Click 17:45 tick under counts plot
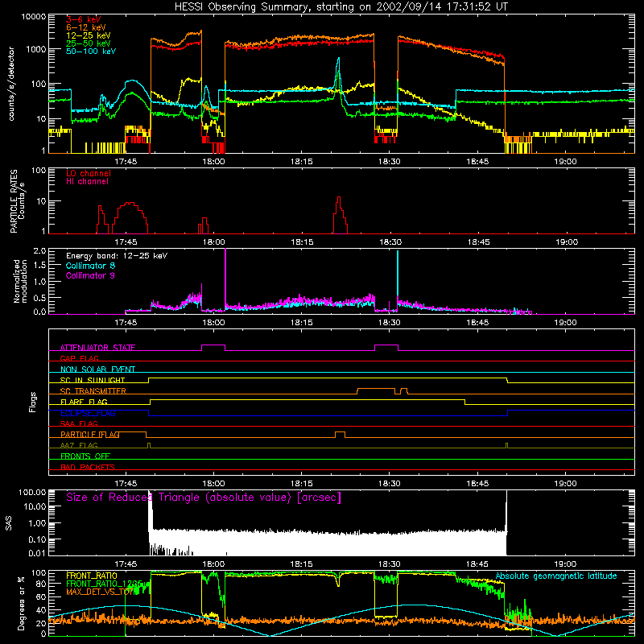Image resolution: width=644 pixels, height=644 pixels. 126,162
